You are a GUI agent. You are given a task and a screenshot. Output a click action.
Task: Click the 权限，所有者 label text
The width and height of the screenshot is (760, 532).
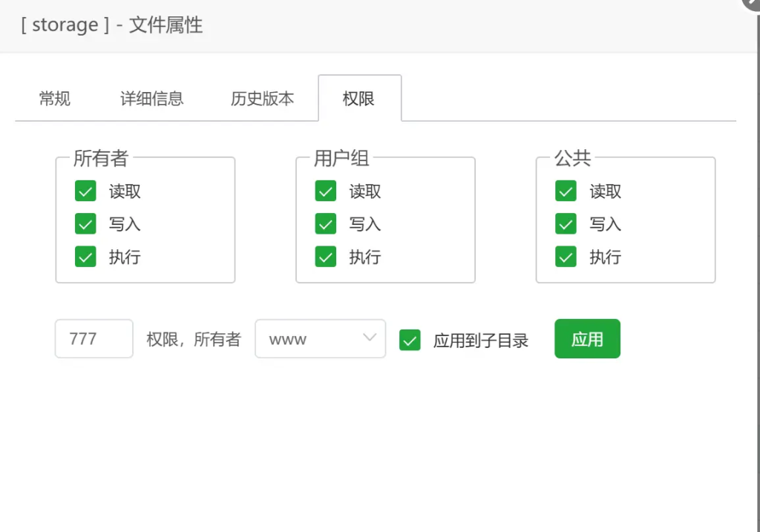(194, 340)
